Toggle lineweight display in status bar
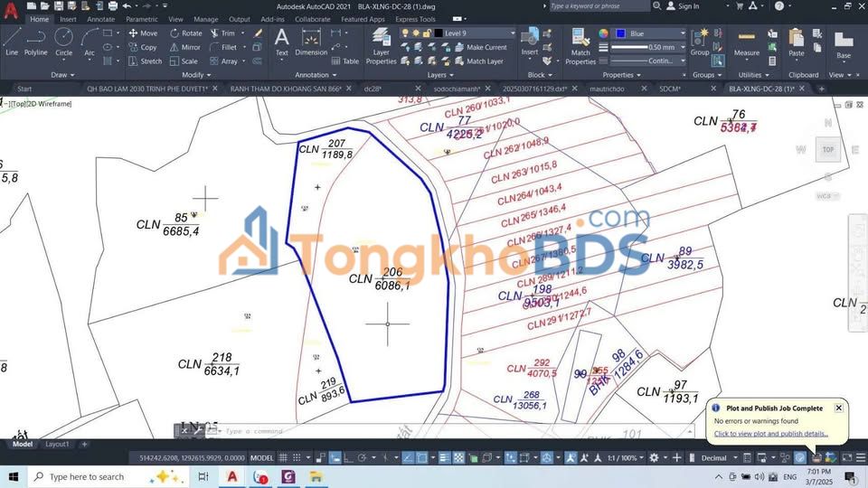Viewport: 868px width, 488px height. tap(445, 457)
